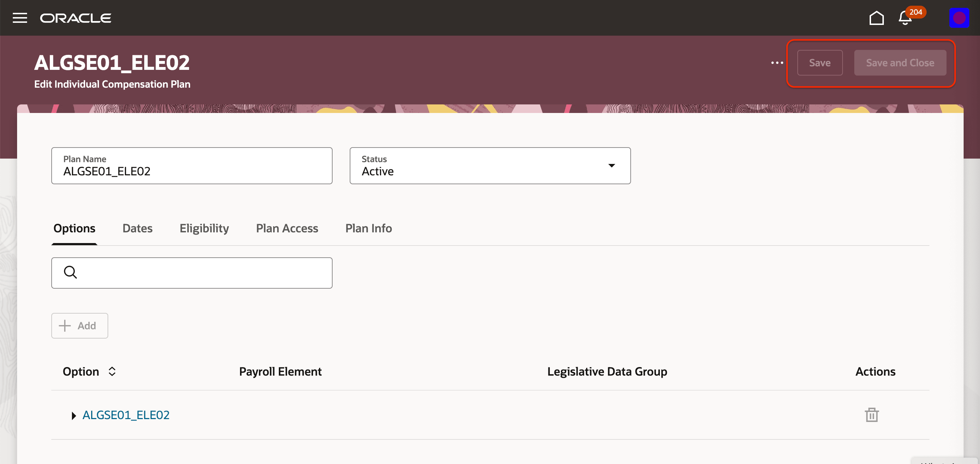
Task: Click the Save and Close button
Action: [900, 63]
